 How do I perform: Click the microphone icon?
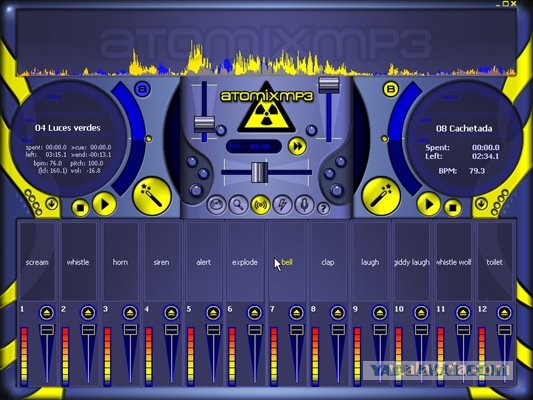click(x=304, y=205)
